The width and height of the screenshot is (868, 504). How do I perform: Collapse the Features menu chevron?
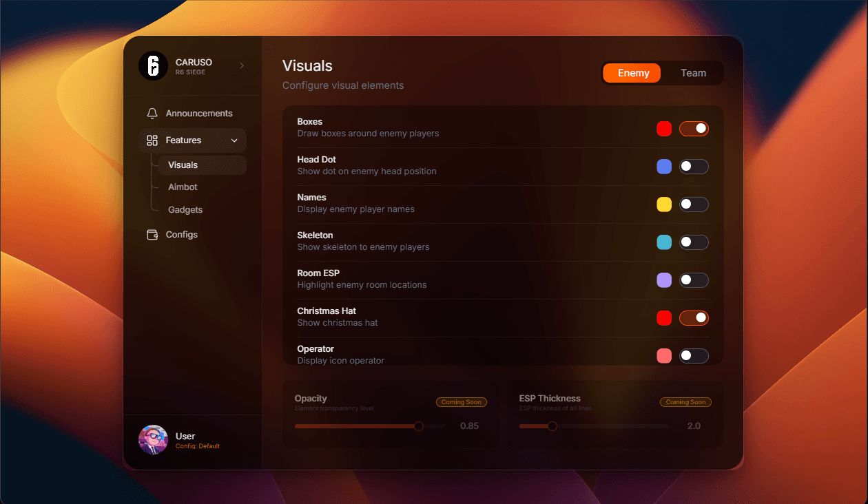click(x=234, y=140)
